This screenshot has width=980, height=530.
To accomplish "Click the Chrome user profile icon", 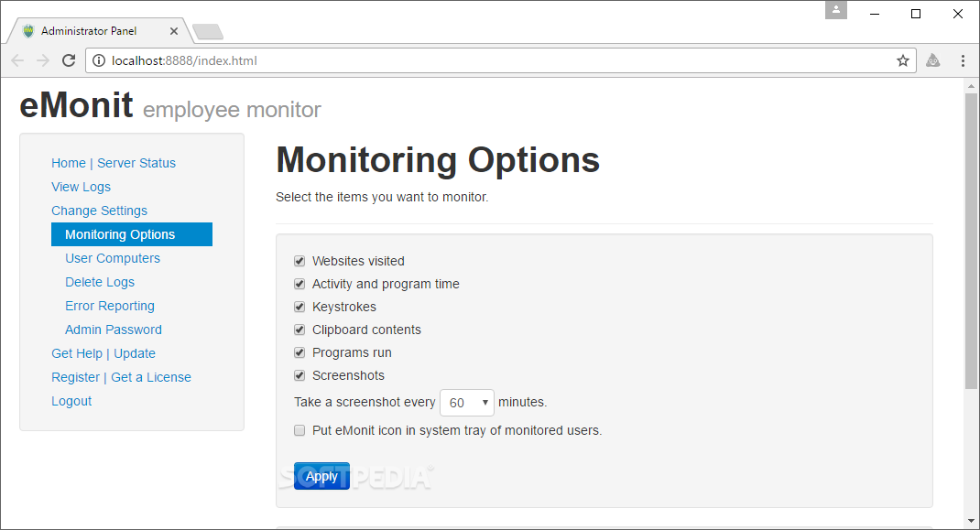I will (835, 10).
